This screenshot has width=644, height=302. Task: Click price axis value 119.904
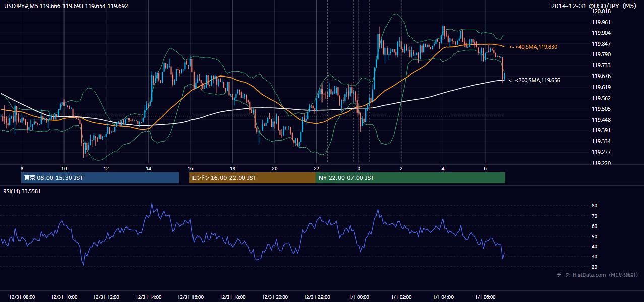click(601, 33)
